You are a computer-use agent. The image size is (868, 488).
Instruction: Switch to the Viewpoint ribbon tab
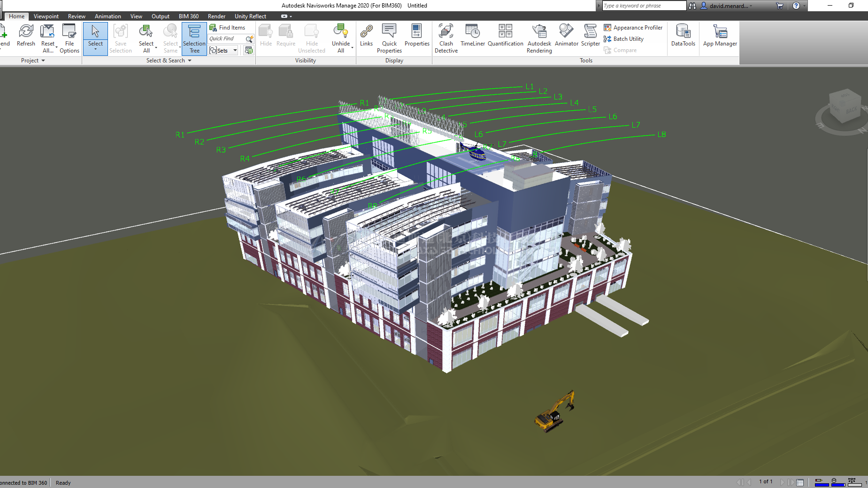[46, 16]
